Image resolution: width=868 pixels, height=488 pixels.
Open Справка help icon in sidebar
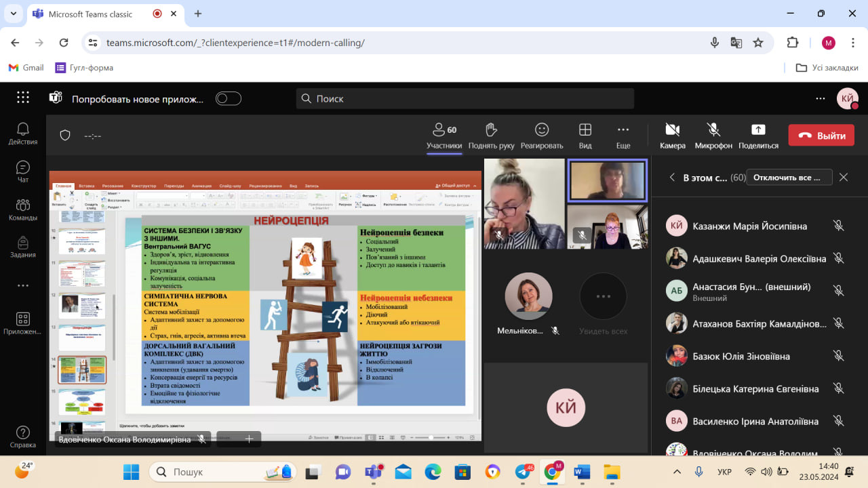[x=23, y=437]
